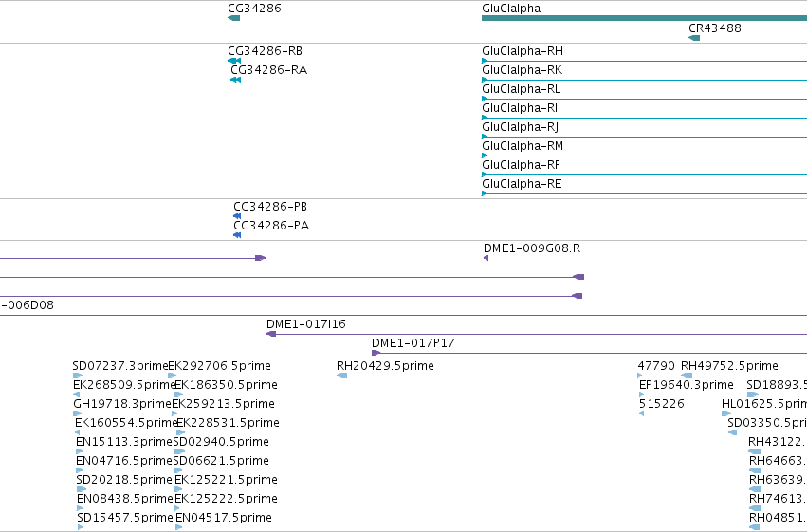Open transcript CG34286-RA label
This screenshot has width=807, height=532.
click(x=268, y=70)
